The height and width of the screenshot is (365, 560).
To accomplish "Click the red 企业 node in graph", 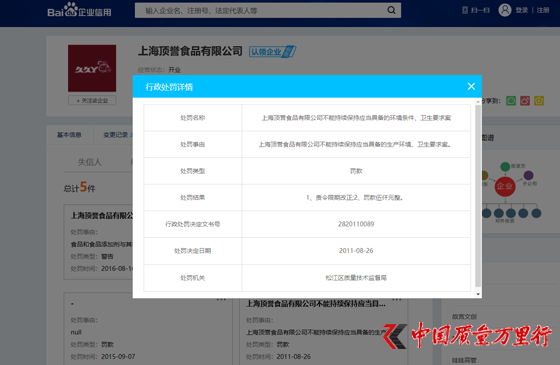I will pyautogui.click(x=505, y=186).
